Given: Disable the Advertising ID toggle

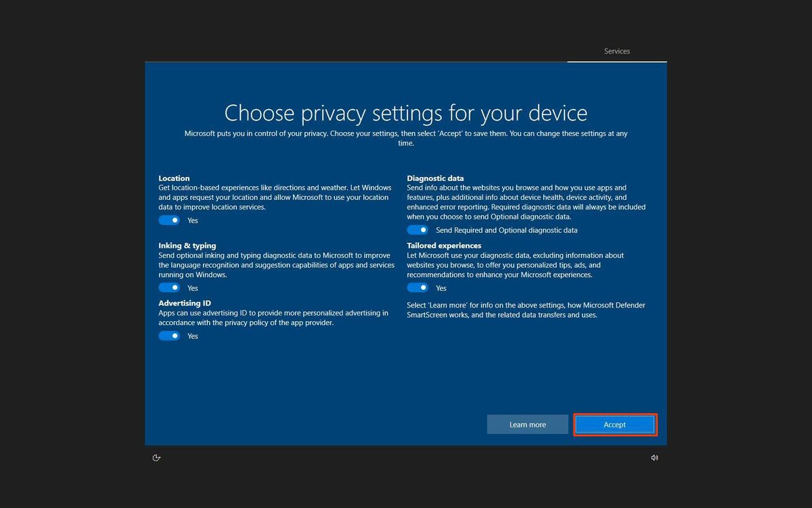Looking at the screenshot, I should coord(168,335).
